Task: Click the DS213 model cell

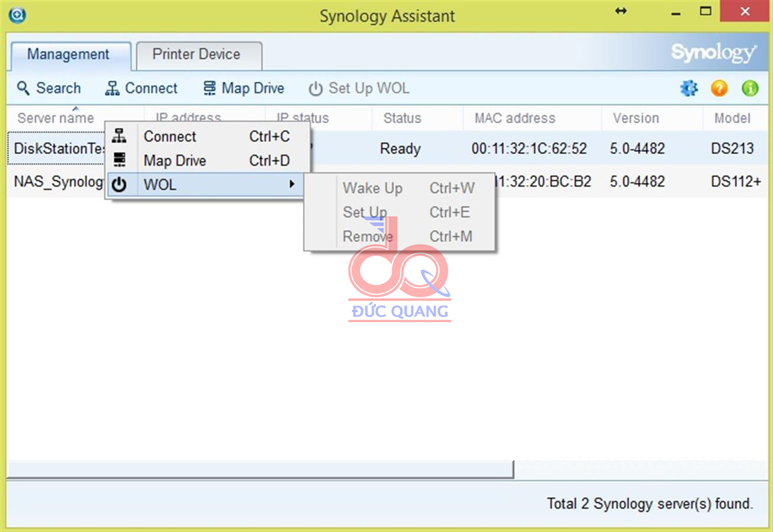Action: [732, 149]
